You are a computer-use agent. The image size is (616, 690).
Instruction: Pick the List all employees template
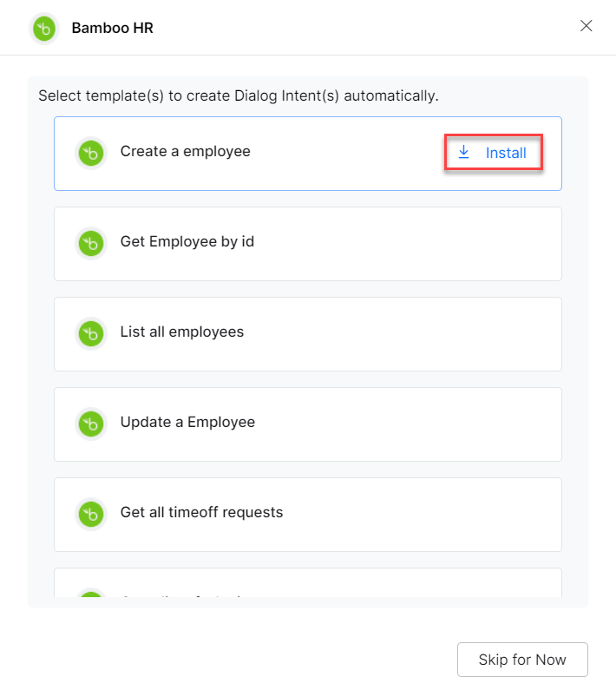tap(181, 332)
